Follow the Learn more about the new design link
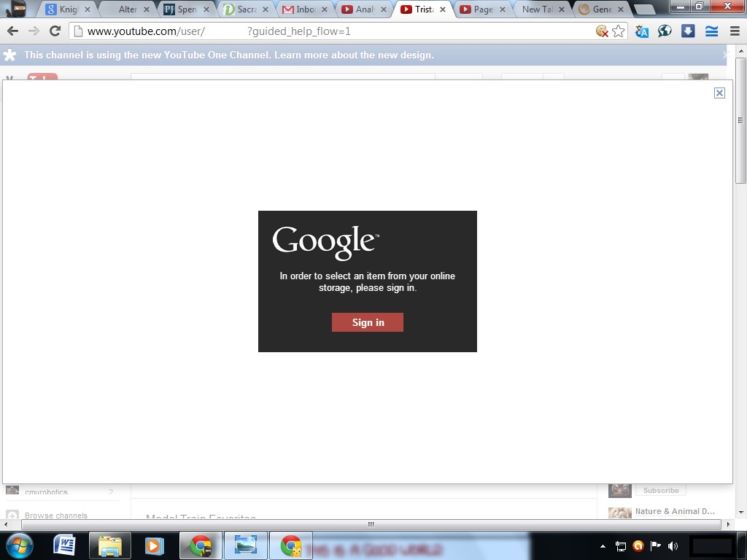747x560 pixels. click(x=354, y=55)
